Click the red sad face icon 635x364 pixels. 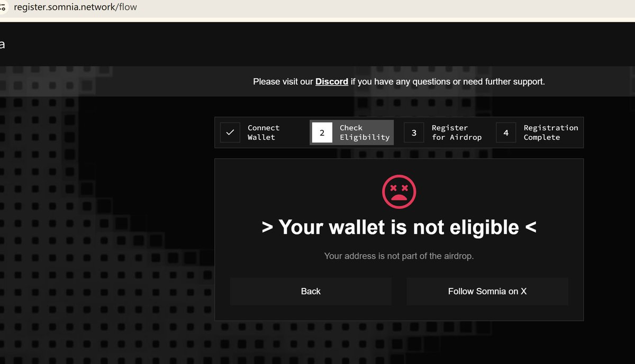[399, 191]
